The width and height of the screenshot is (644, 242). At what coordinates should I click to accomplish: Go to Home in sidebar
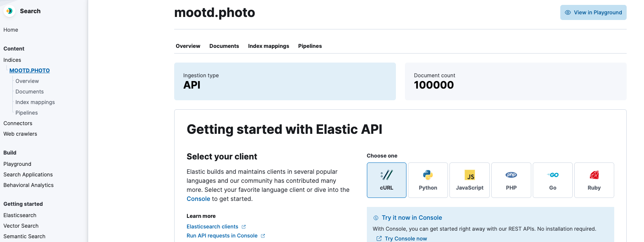11,30
